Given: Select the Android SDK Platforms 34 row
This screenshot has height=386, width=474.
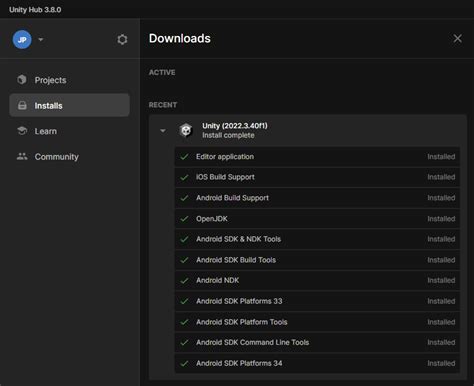Looking at the screenshot, I should [x=317, y=363].
